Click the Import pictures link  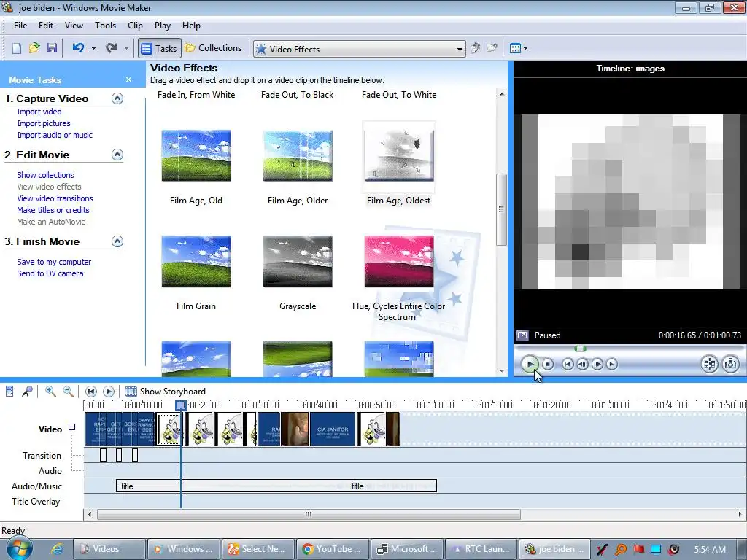(x=44, y=123)
